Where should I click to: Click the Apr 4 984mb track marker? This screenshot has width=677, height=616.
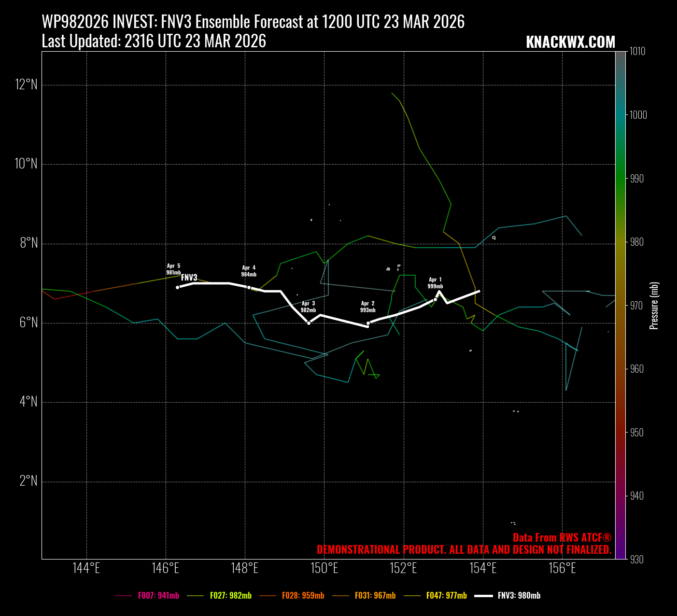coord(249,287)
